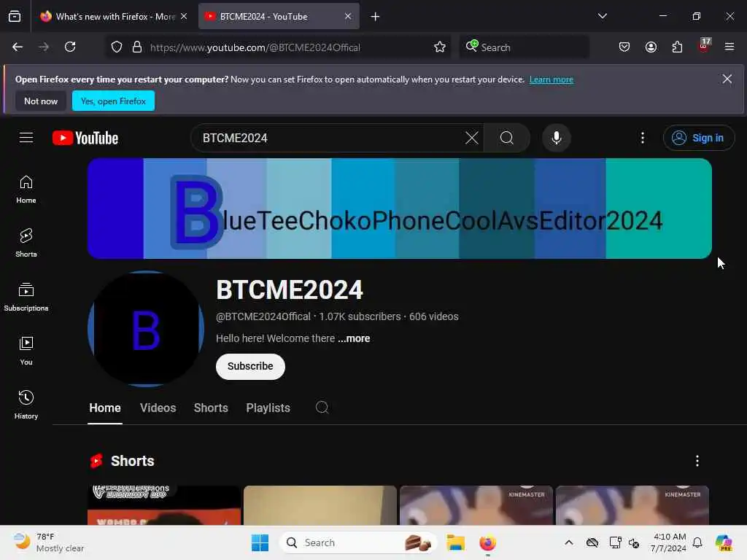Screen dimensions: 747x560
Task: Select the channel Home tab
Action: pos(105,408)
